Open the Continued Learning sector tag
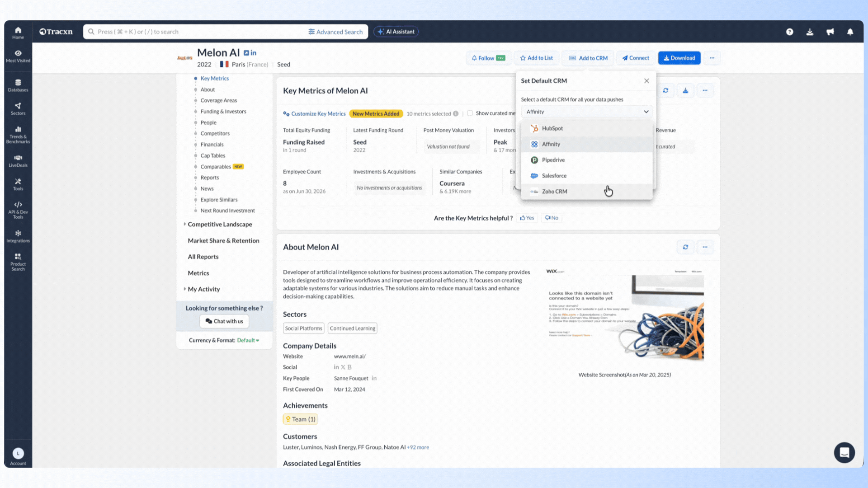The height and width of the screenshot is (488, 868). (353, 328)
